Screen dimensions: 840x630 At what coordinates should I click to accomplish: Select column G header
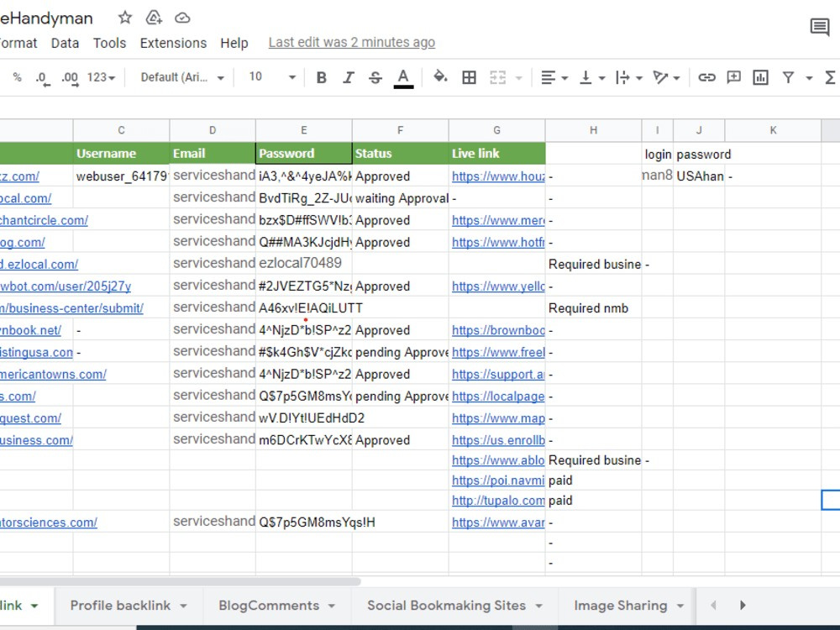(x=496, y=130)
